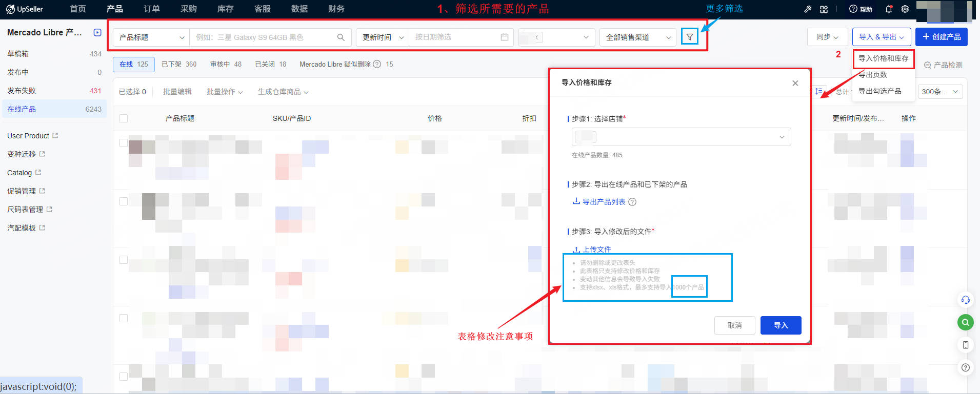The height and width of the screenshot is (394, 980).
Task: Open the 全部销售渠道 dropdown
Action: pyautogui.click(x=638, y=37)
